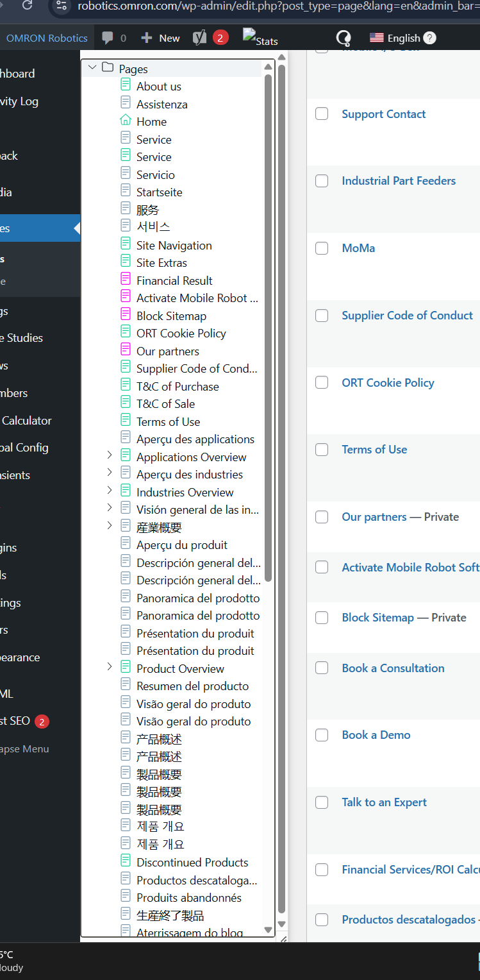Check the Our partners row checkbox

[322, 517]
